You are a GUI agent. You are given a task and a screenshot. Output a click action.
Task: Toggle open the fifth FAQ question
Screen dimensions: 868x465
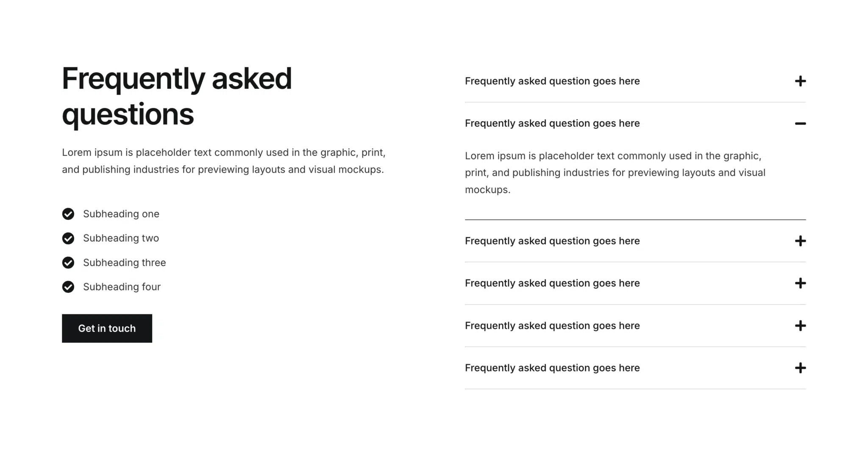[801, 326]
